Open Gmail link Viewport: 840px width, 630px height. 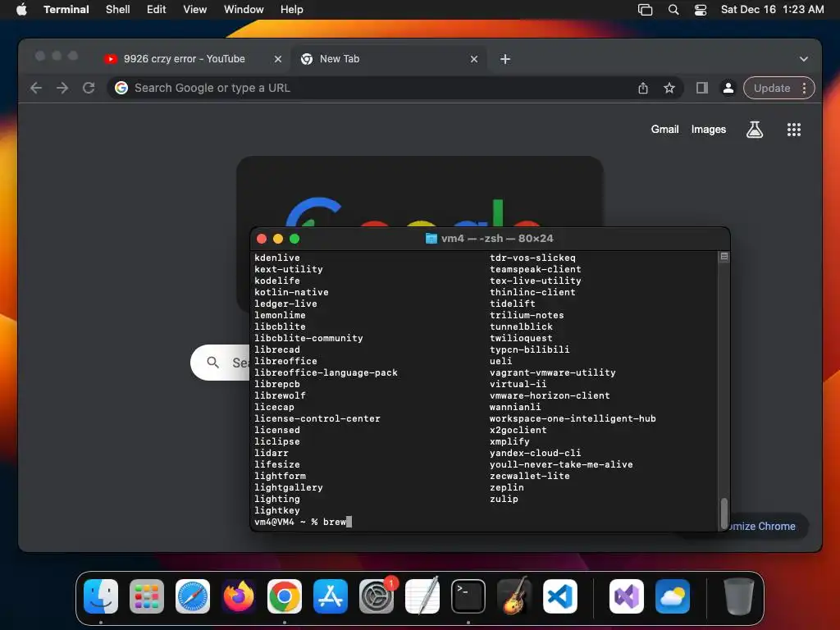[x=664, y=129]
